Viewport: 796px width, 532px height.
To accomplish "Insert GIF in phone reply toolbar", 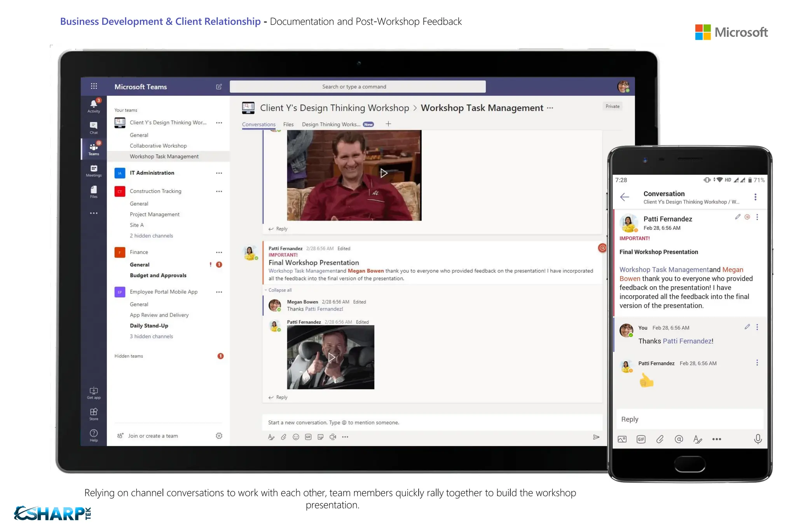I will click(641, 439).
